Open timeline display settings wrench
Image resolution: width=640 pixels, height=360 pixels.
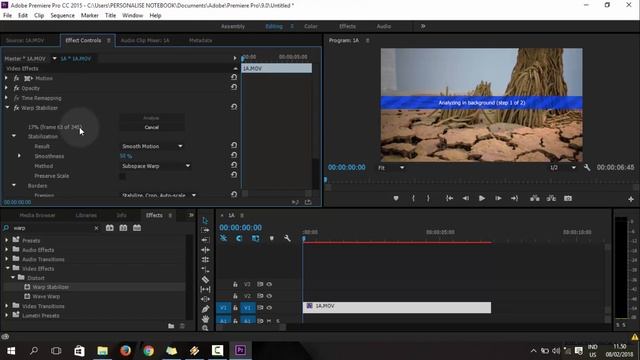(x=287, y=238)
